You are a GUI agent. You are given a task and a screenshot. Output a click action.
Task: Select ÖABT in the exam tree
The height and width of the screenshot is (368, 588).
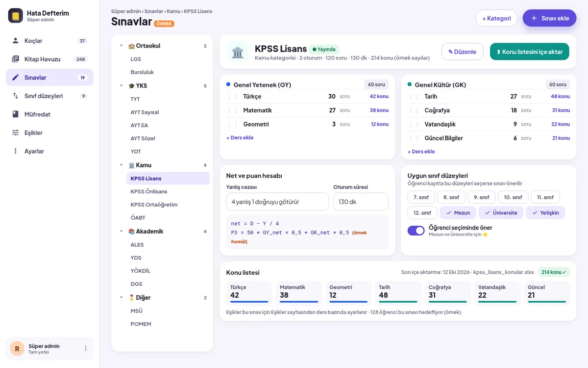168,218
